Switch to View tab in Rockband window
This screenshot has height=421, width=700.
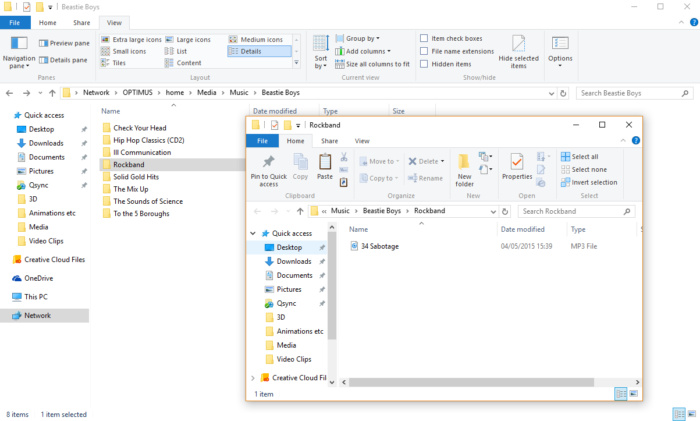pyautogui.click(x=362, y=141)
